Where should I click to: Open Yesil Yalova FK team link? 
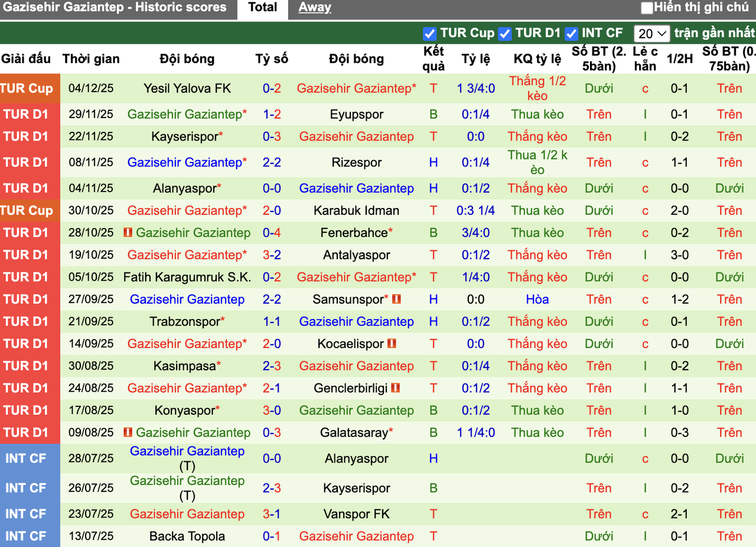[187, 89]
